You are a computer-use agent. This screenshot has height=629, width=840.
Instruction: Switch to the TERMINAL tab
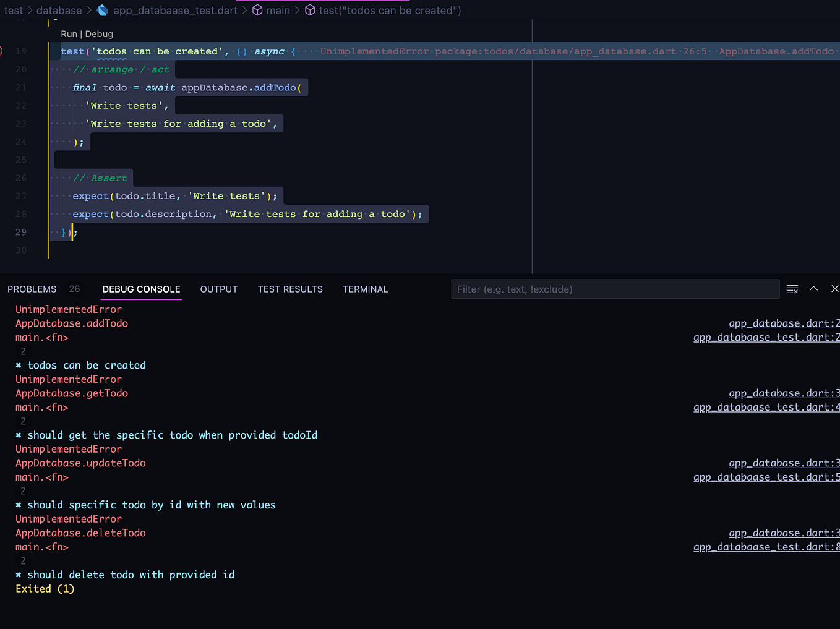pos(365,289)
